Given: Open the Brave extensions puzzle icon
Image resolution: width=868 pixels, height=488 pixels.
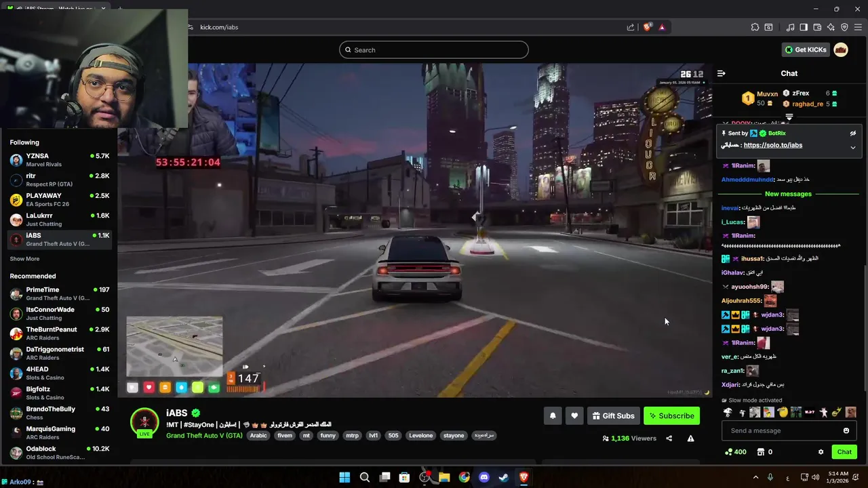Looking at the screenshot, I should [x=755, y=27].
